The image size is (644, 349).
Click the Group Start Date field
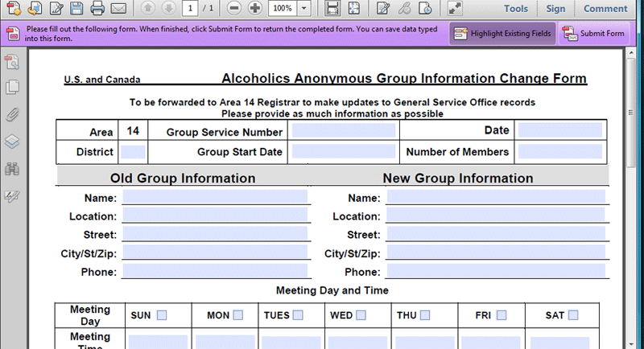344,151
